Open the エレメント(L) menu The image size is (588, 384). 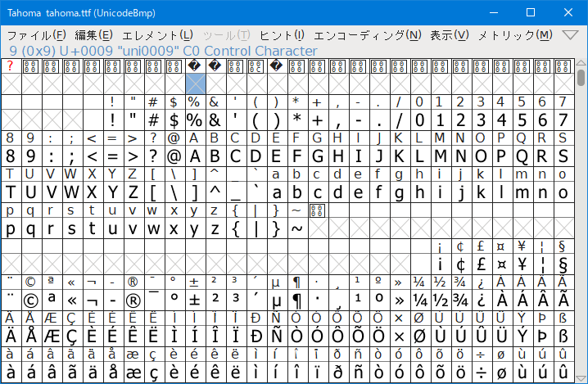[x=157, y=35]
